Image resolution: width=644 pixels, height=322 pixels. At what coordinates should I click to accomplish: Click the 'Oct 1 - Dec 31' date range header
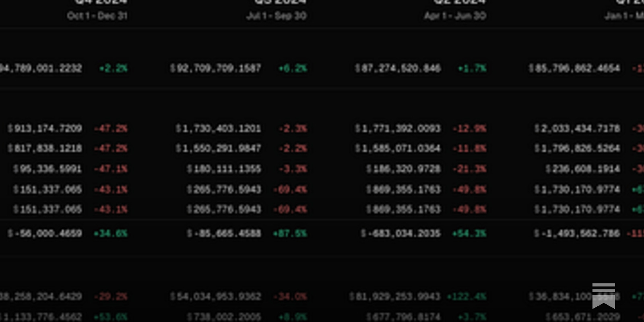pyautogui.click(x=97, y=16)
